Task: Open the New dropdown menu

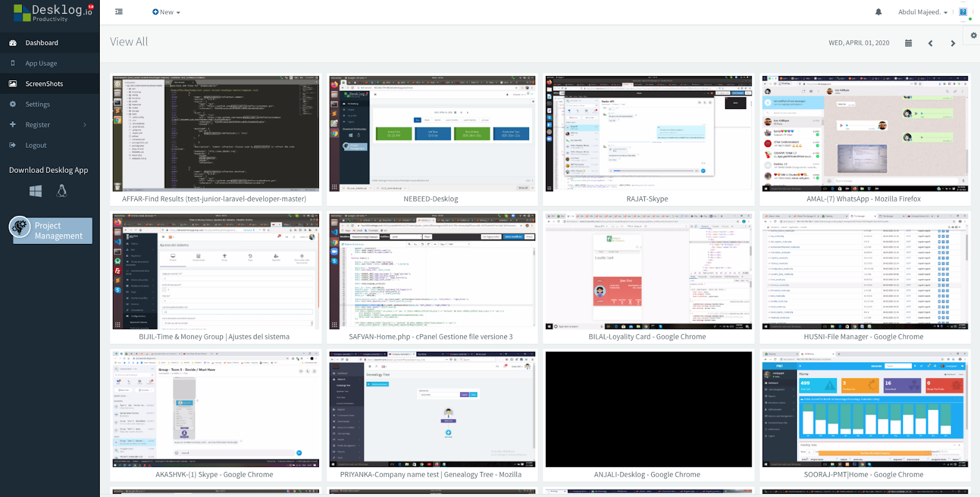Action: click(166, 12)
